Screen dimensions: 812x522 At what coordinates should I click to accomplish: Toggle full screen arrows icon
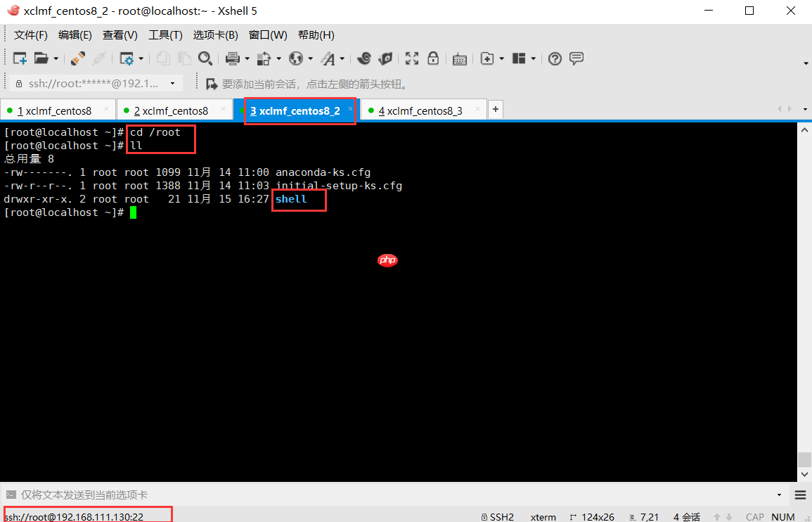(x=412, y=58)
